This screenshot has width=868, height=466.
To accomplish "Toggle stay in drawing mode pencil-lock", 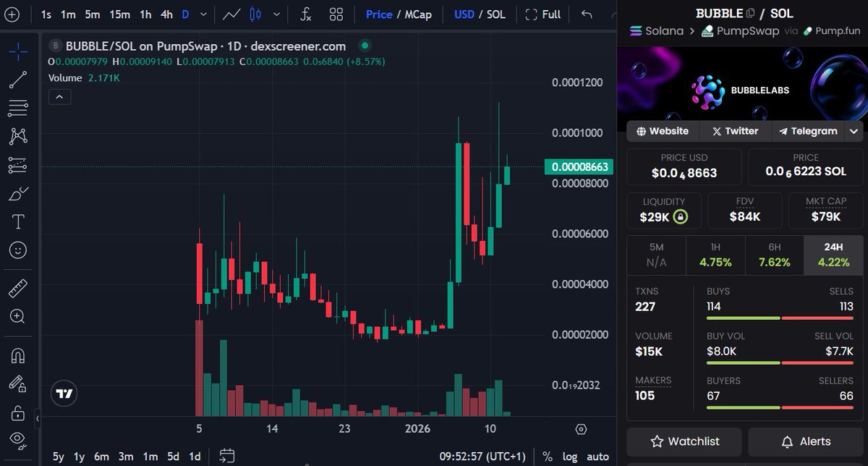I will [x=18, y=384].
